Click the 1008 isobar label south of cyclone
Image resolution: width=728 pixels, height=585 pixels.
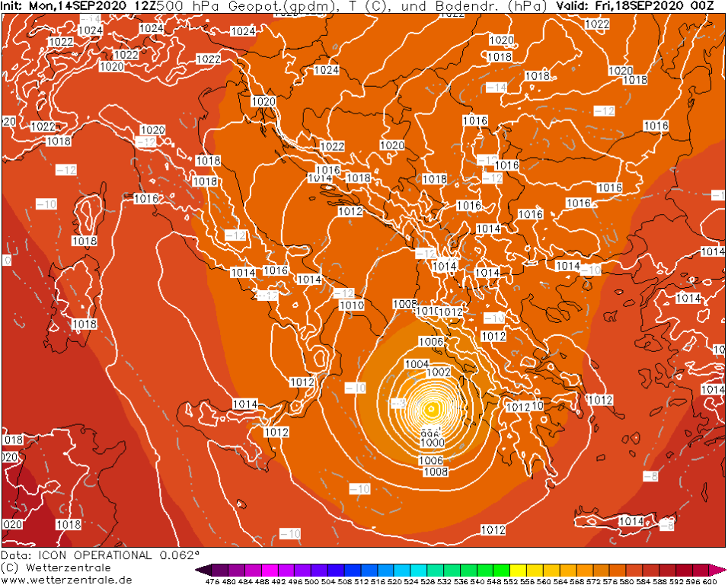coord(436,472)
